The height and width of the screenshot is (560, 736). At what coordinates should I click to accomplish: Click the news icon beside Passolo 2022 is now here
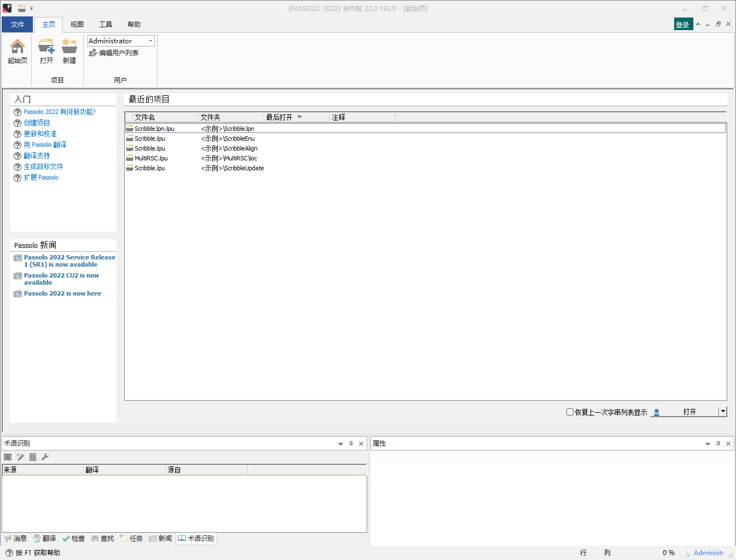pyautogui.click(x=18, y=294)
